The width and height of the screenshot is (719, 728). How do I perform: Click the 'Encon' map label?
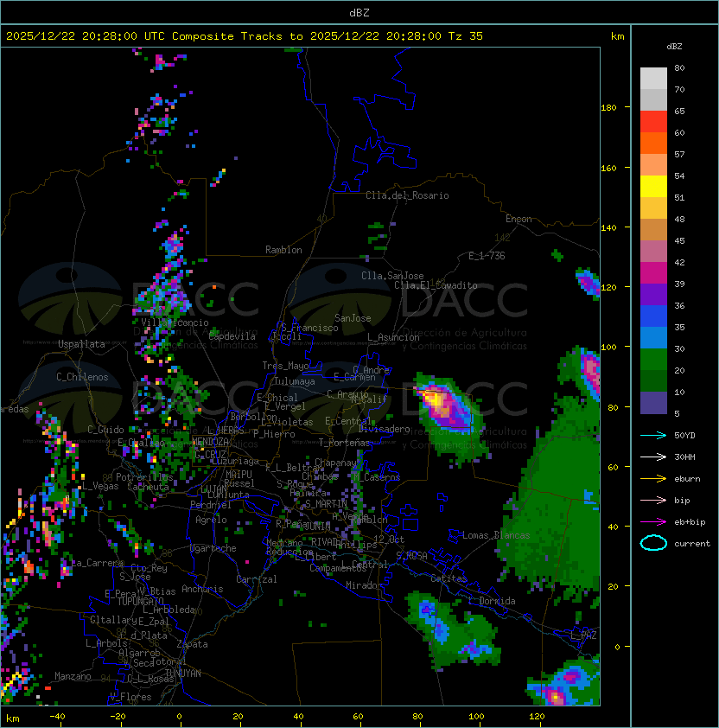point(519,219)
